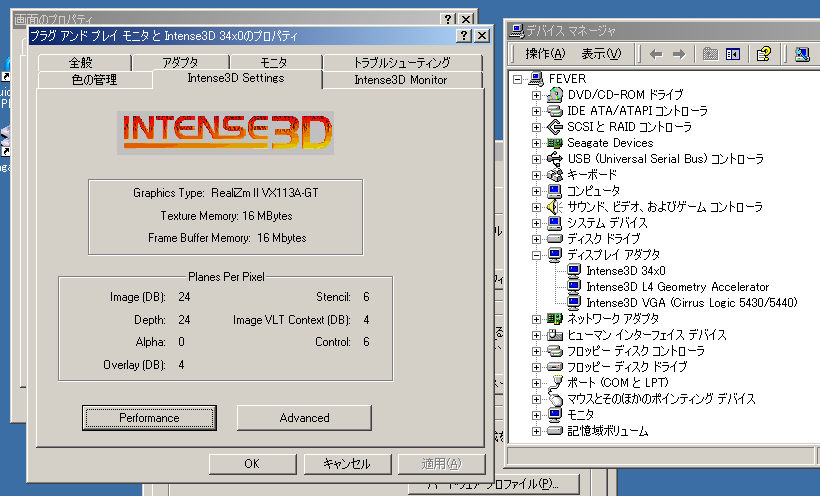Expand the キーボード node
Image resolution: width=820 pixels, height=496 pixels.
[x=536, y=175]
